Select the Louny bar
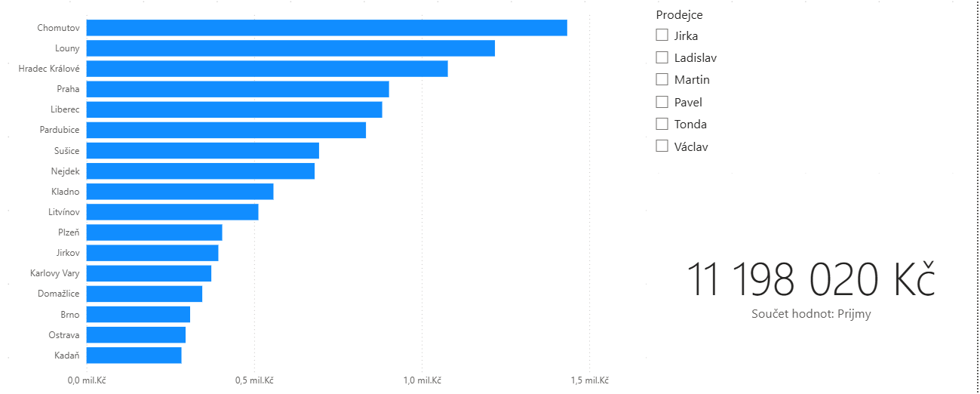980x394 pixels. pos(290,48)
